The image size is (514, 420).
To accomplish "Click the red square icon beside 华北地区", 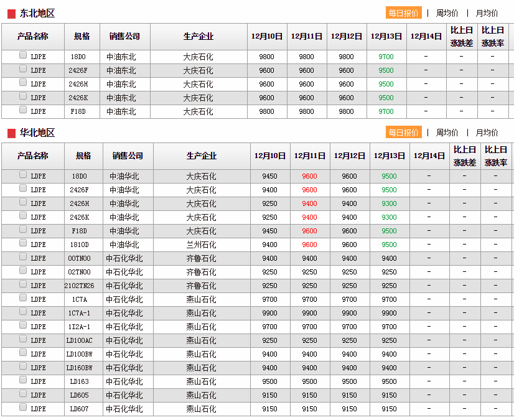I will pyautogui.click(x=11, y=133).
